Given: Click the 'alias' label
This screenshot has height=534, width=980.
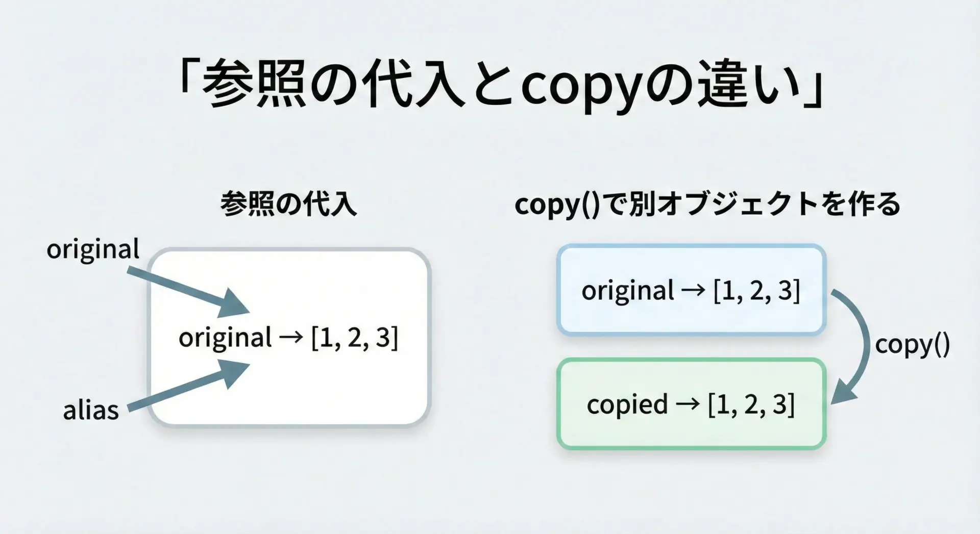Looking at the screenshot, I should click(91, 411).
